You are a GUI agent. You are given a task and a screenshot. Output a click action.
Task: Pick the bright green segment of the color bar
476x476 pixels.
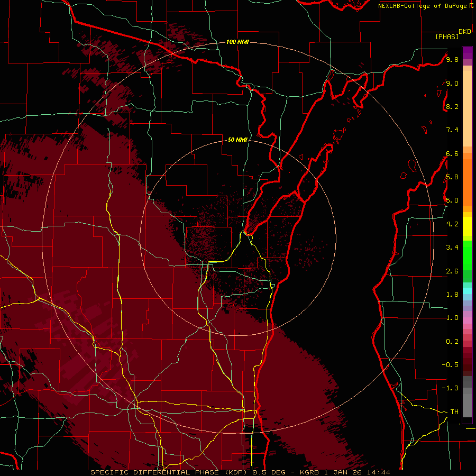pyautogui.click(x=467, y=255)
